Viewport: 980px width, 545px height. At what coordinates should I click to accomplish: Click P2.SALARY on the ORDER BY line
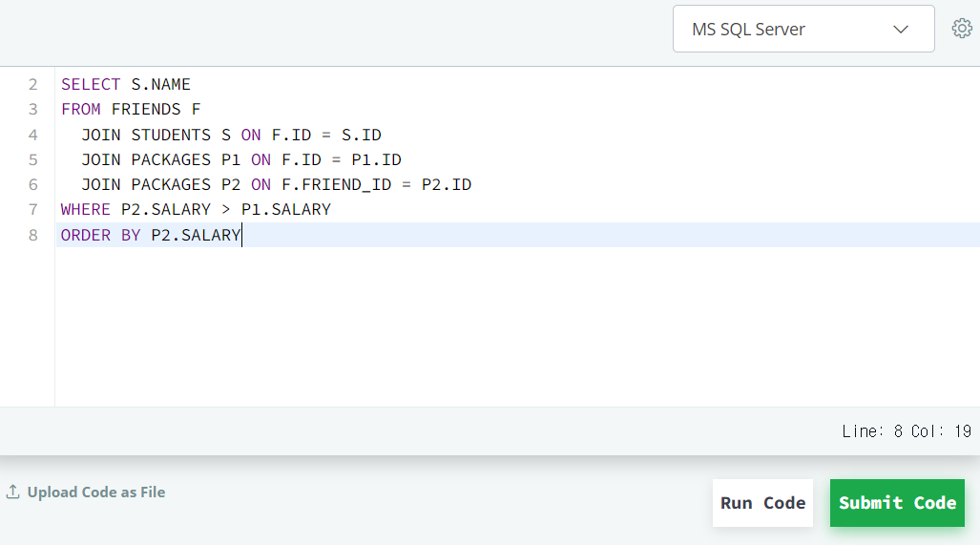pyautogui.click(x=196, y=235)
